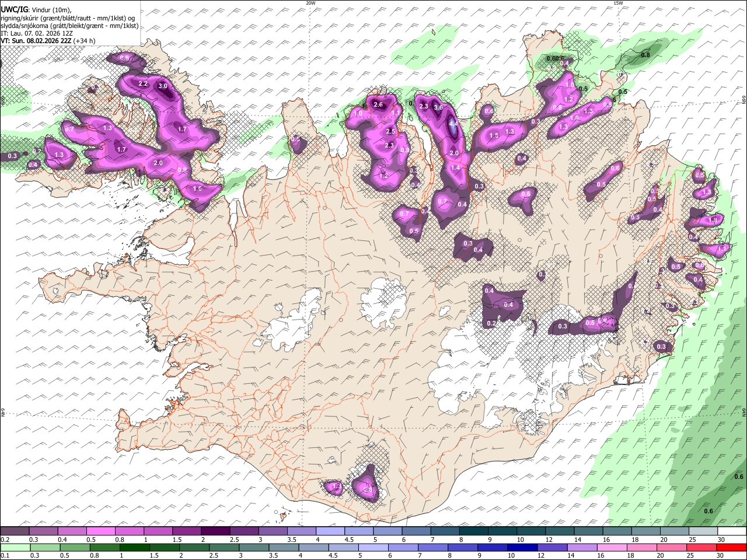Click the '15W' longitude label

[618, 3]
